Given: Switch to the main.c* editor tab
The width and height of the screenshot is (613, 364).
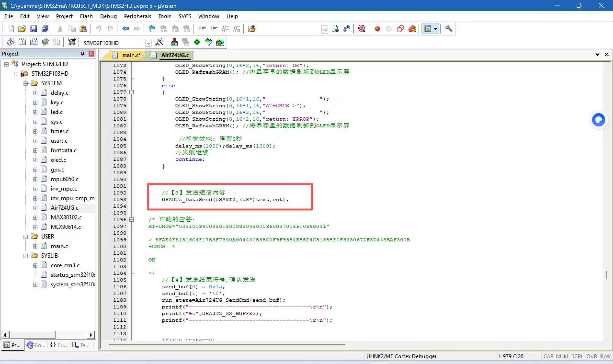Looking at the screenshot, I should click(131, 55).
